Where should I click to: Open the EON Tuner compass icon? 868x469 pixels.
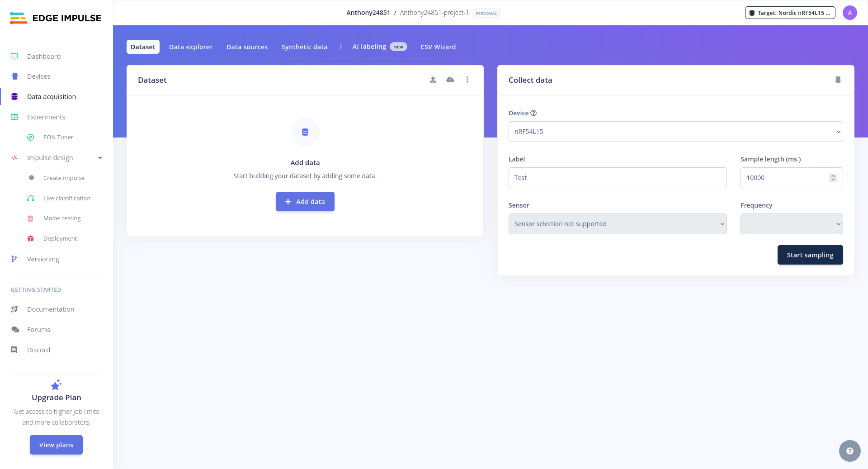coord(31,137)
